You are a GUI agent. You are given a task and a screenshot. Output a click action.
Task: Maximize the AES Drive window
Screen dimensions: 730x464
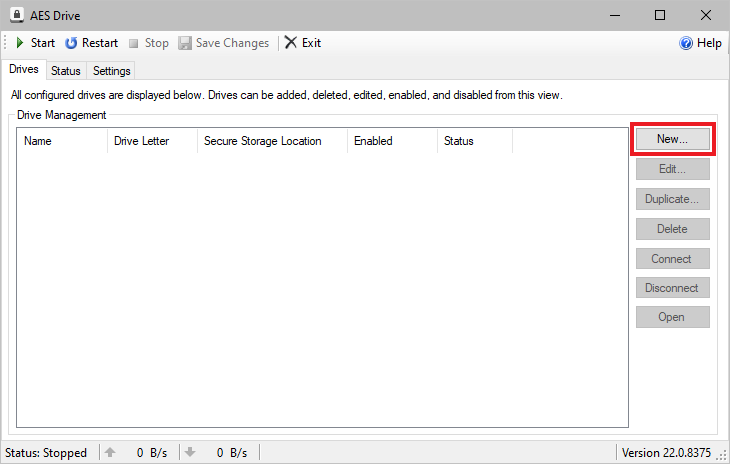point(660,15)
